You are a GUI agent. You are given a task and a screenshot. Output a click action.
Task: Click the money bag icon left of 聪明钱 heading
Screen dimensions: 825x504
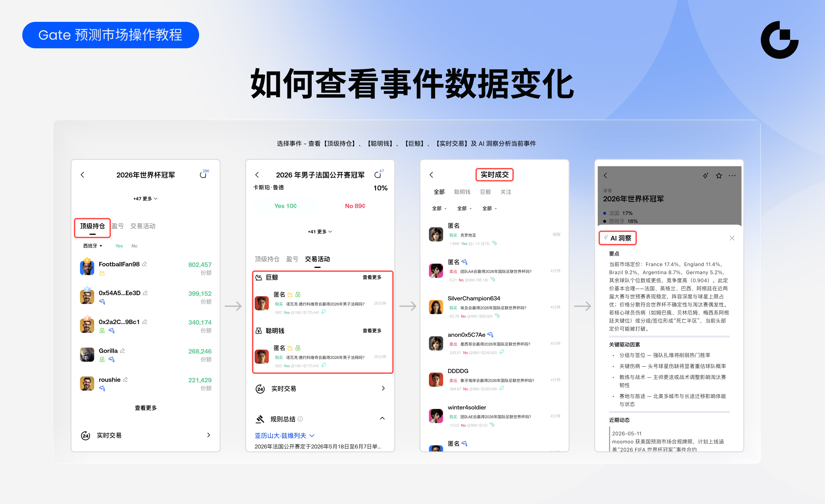click(x=259, y=331)
